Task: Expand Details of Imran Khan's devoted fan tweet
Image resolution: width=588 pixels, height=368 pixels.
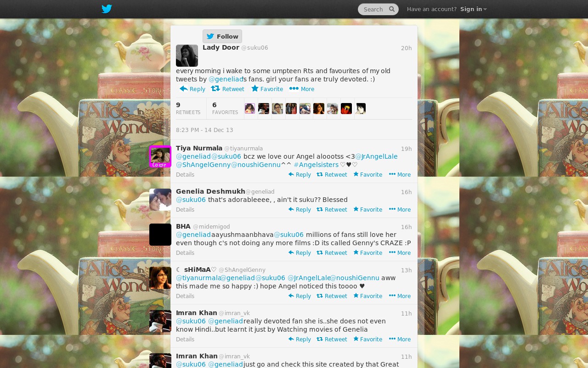Action: pos(185,339)
